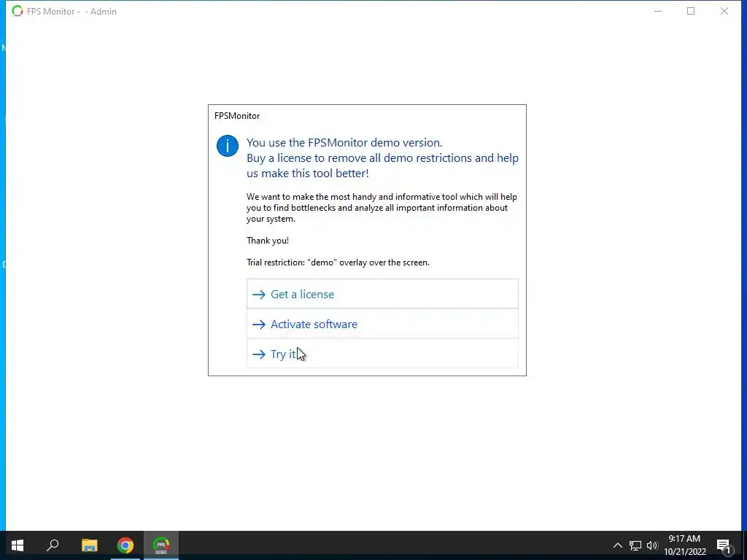The height and width of the screenshot is (560, 747).
Task: Launch Google Chrome from the taskbar
Action: click(x=125, y=545)
